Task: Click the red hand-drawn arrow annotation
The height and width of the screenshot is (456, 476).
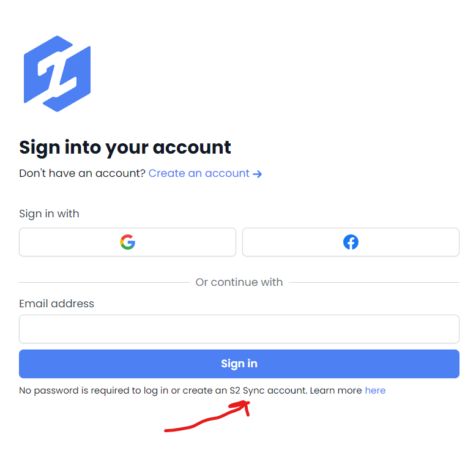Action: click(207, 416)
